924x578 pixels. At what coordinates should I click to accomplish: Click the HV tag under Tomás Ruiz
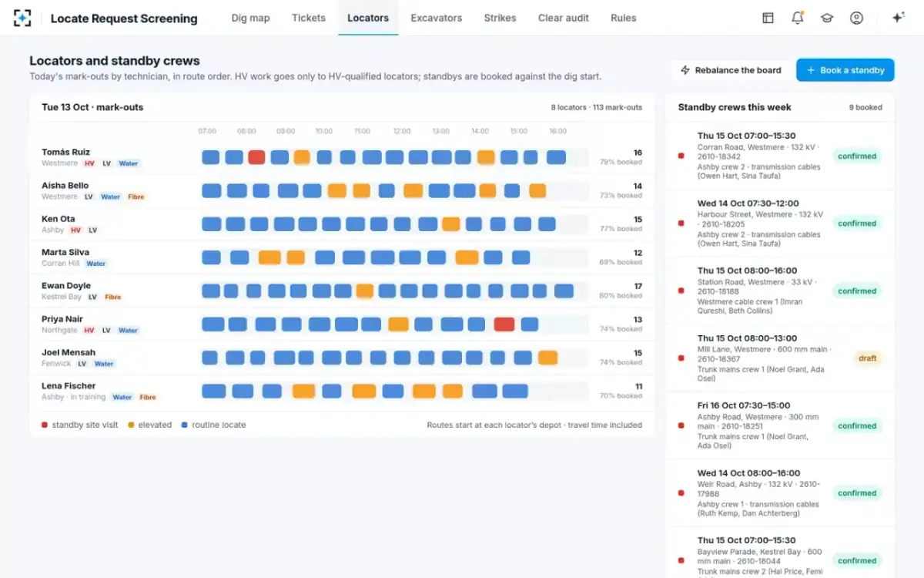click(89, 163)
